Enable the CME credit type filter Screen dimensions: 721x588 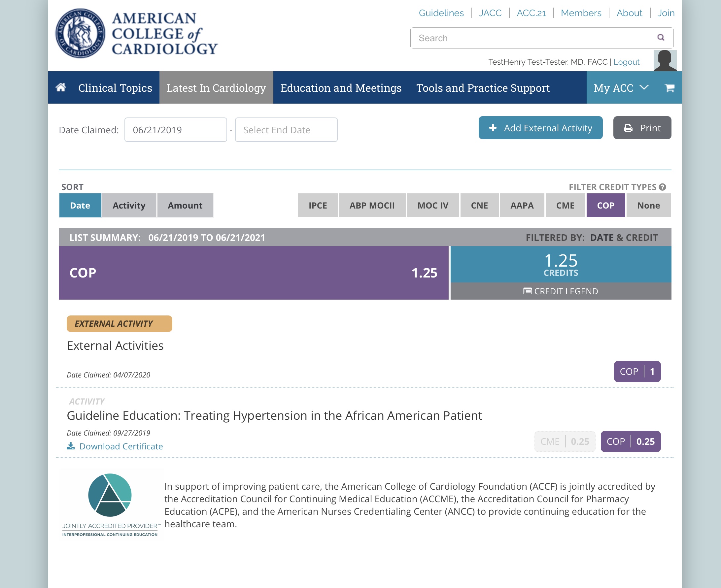(565, 205)
